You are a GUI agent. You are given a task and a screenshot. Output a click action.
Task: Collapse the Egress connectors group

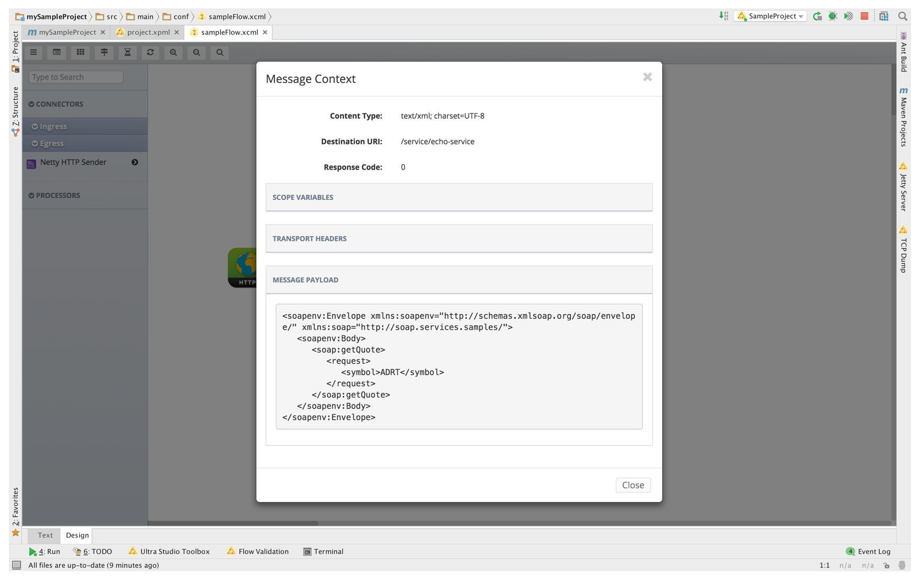pyautogui.click(x=84, y=143)
